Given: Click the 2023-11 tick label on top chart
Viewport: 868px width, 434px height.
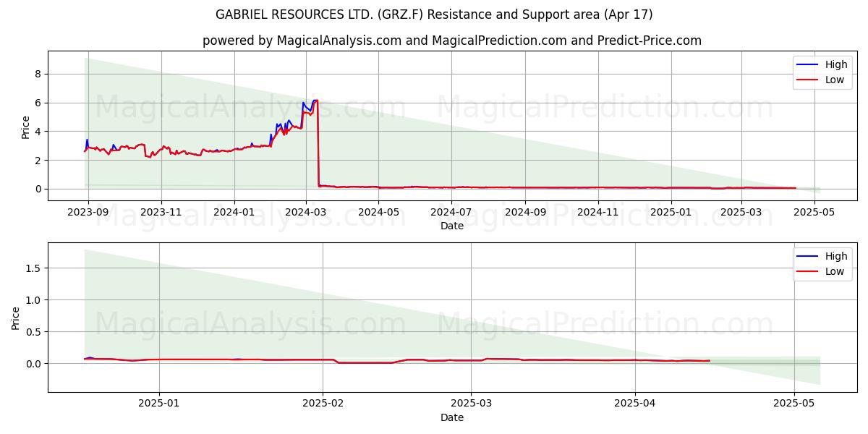Looking at the screenshot, I should (x=161, y=213).
